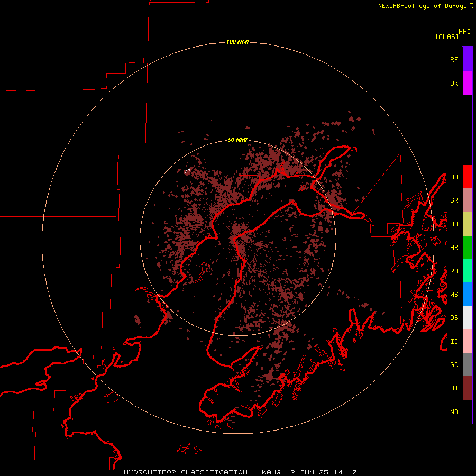Viewport: 476px width, 476px height.
Task: Click the DS legend label
Action: click(x=454, y=318)
